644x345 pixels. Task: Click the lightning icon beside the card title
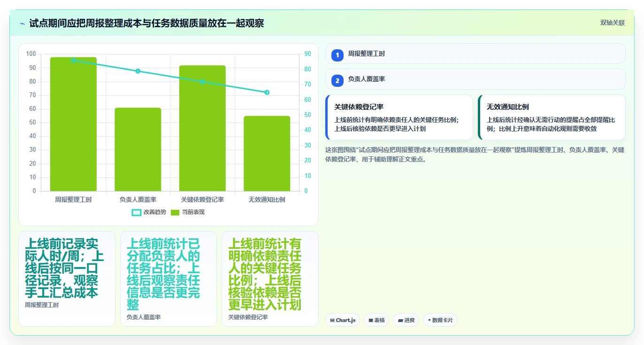click(x=22, y=23)
